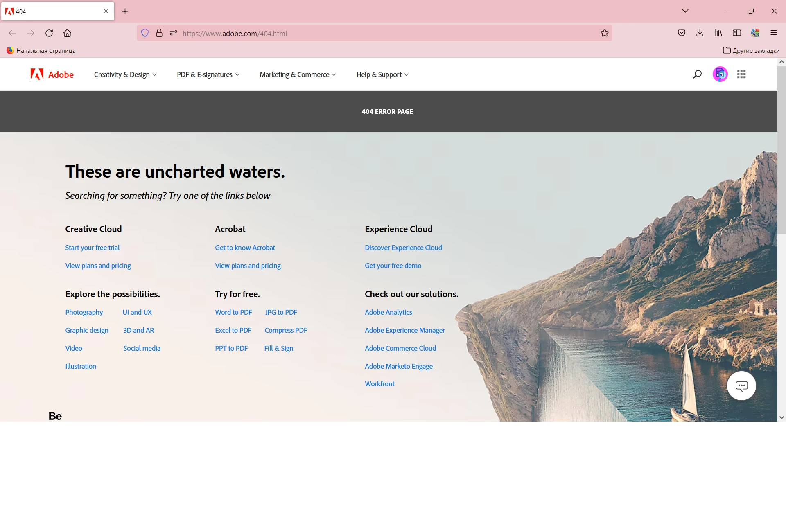Follow the 'Start your free trial' link
Image resolution: width=786 pixels, height=532 pixels.
[x=93, y=248]
